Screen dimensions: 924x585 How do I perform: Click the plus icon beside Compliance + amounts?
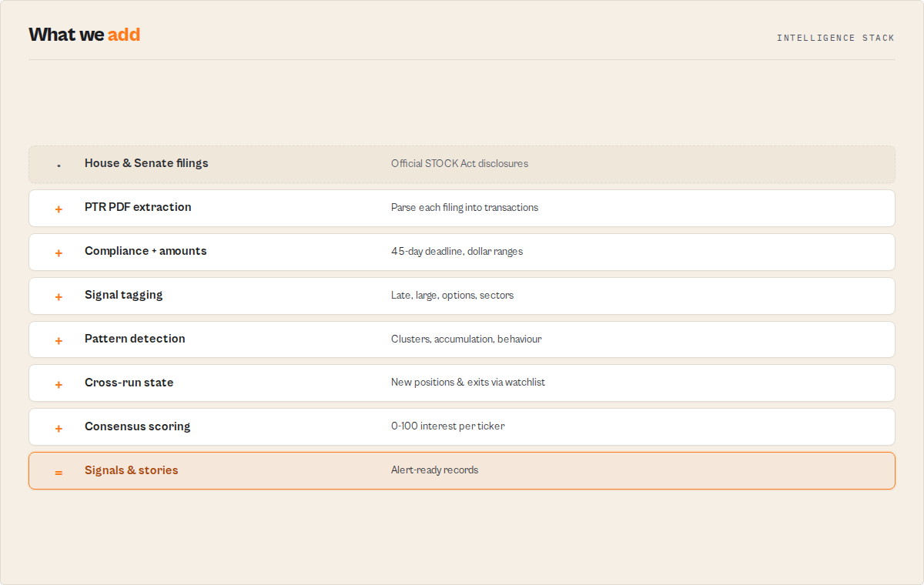click(x=59, y=252)
